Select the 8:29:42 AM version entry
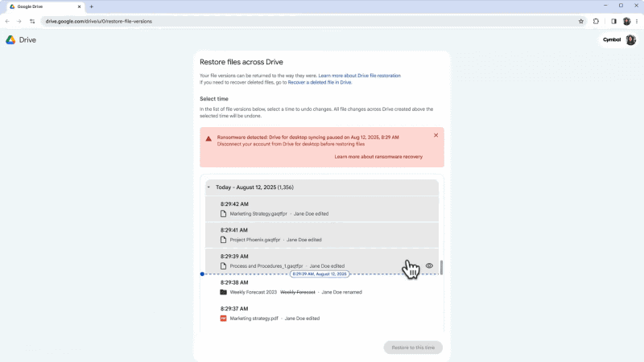644x362 pixels. (x=322, y=209)
